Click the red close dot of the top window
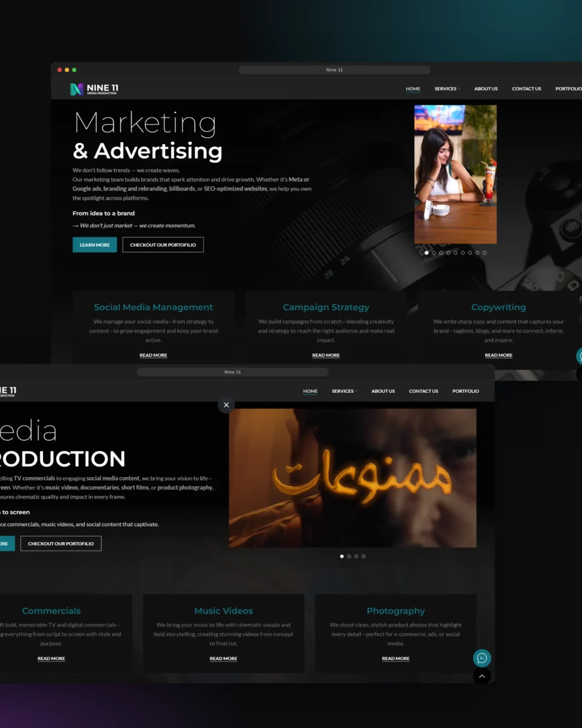582x728 pixels. click(60, 70)
